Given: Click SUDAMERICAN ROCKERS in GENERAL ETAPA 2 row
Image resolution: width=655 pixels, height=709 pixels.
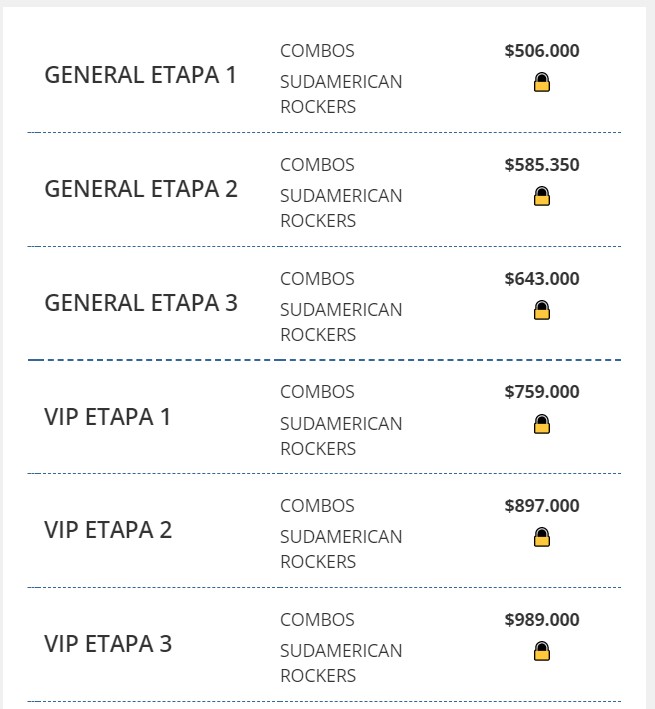Looking at the screenshot, I should pos(341,208).
